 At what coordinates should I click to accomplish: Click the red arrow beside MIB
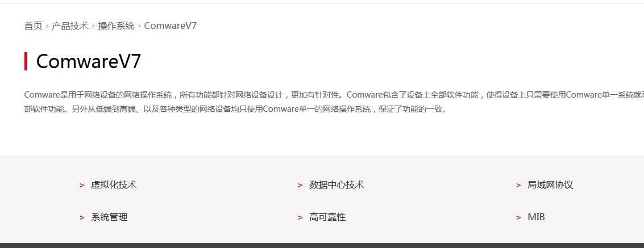click(518, 218)
